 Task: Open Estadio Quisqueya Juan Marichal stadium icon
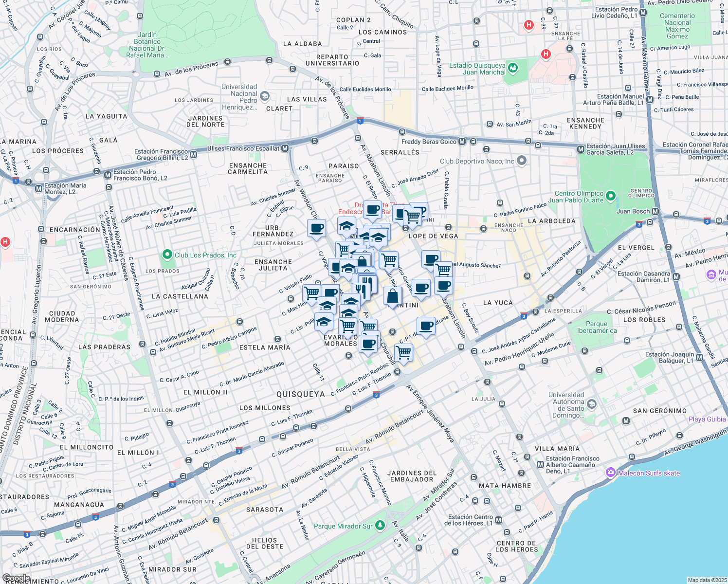512,68
